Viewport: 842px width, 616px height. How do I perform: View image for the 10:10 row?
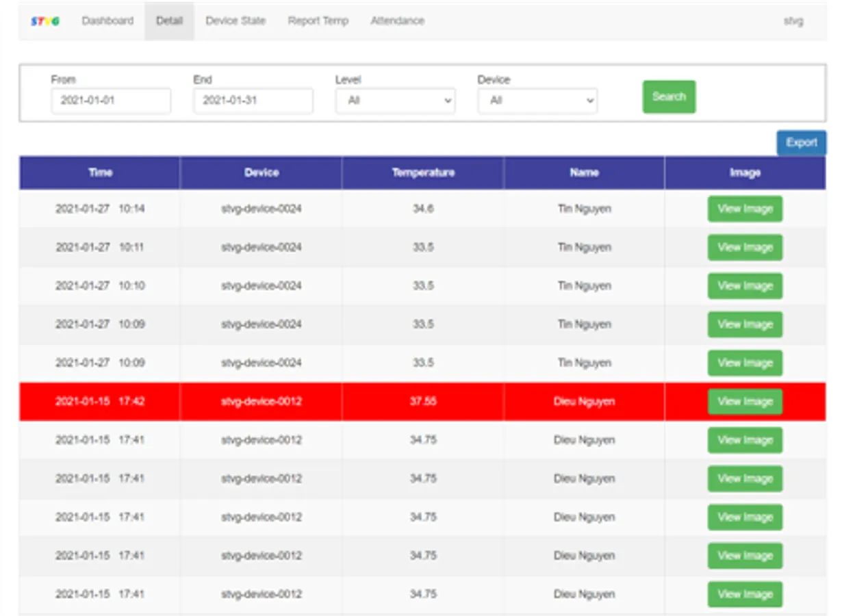click(x=745, y=286)
